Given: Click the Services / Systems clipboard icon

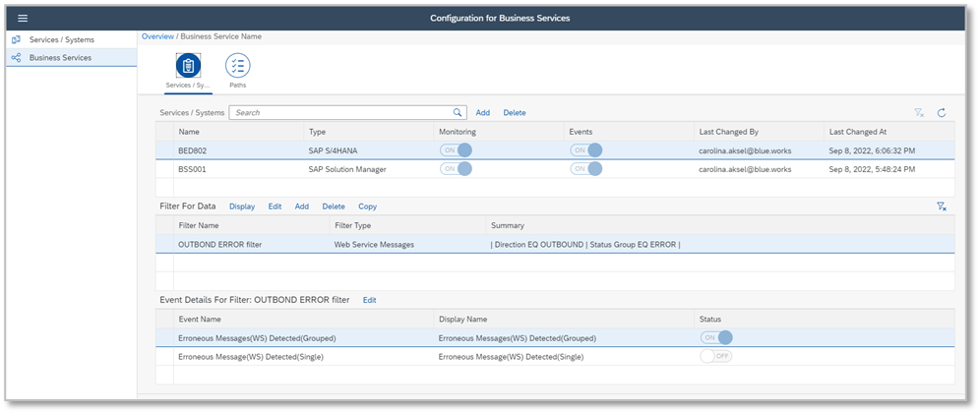Looking at the screenshot, I should point(188,66).
